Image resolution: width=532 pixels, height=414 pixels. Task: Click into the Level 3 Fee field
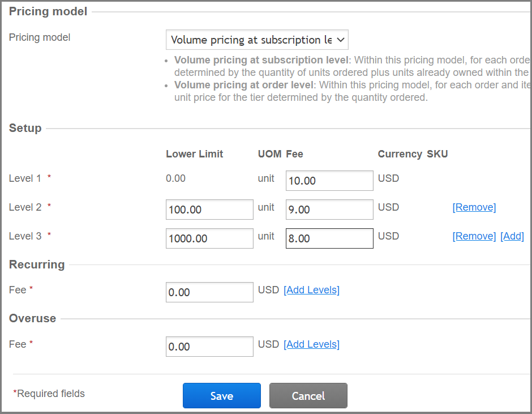[x=329, y=238]
